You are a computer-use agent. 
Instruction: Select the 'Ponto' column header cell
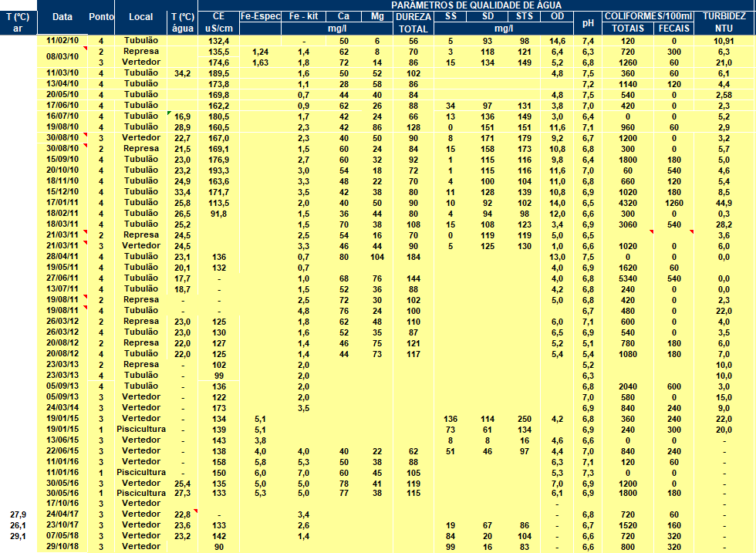100,16
